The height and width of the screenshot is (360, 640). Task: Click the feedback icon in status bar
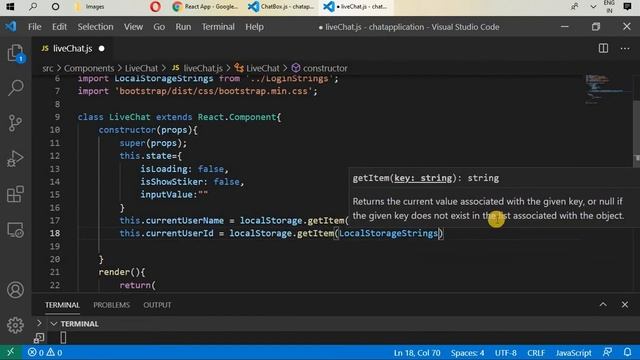tap(607, 352)
